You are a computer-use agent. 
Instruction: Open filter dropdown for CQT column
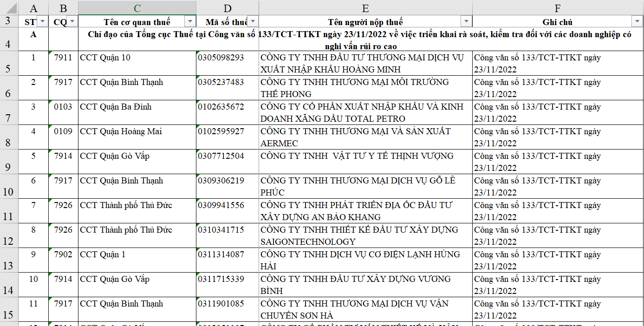click(x=73, y=22)
